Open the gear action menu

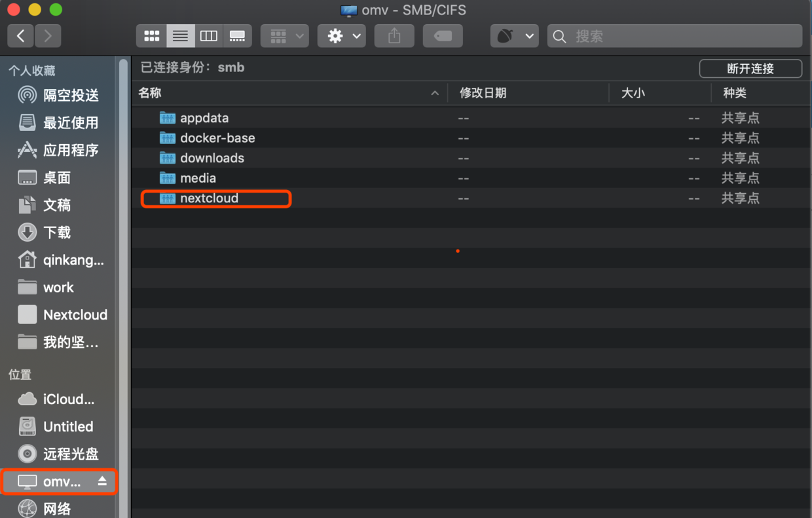(x=341, y=36)
